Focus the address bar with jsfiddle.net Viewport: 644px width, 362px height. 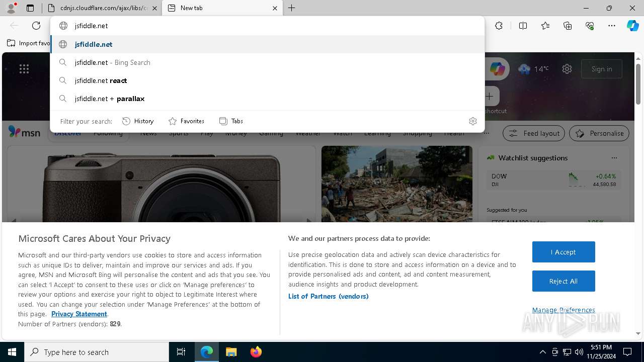(x=268, y=26)
